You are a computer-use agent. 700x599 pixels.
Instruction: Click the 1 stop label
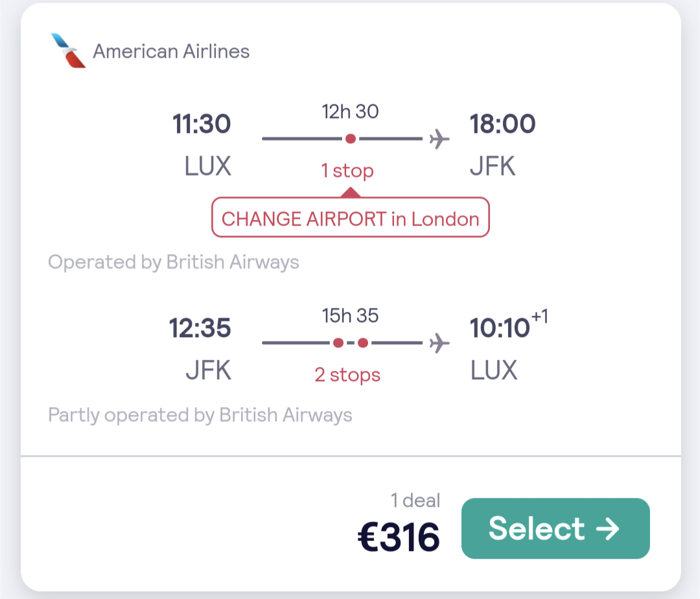coord(347,170)
